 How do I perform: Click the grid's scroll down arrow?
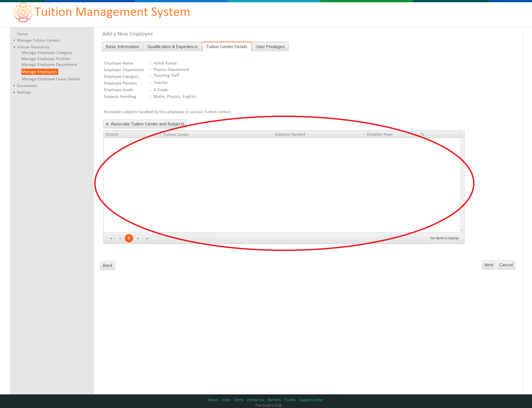pos(462,230)
